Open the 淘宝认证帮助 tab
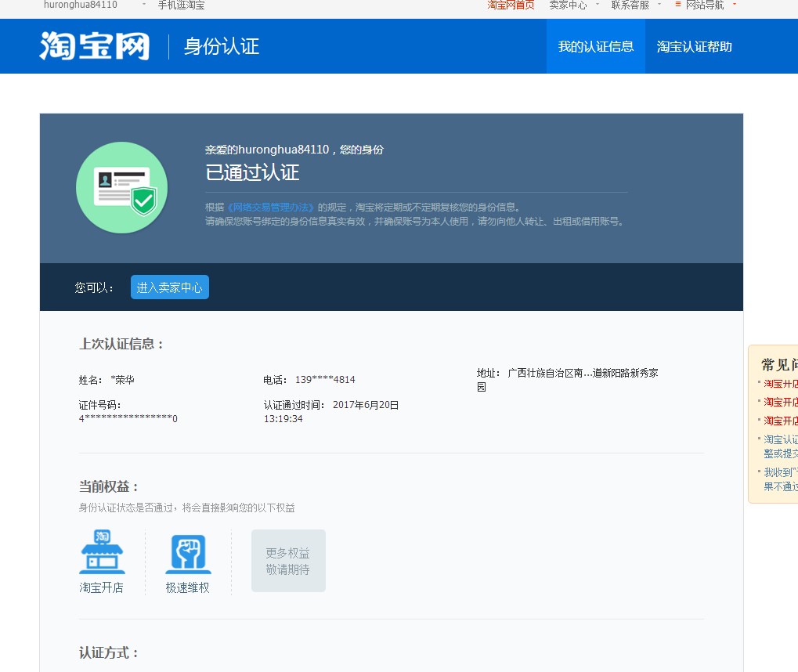798x672 pixels. click(694, 46)
